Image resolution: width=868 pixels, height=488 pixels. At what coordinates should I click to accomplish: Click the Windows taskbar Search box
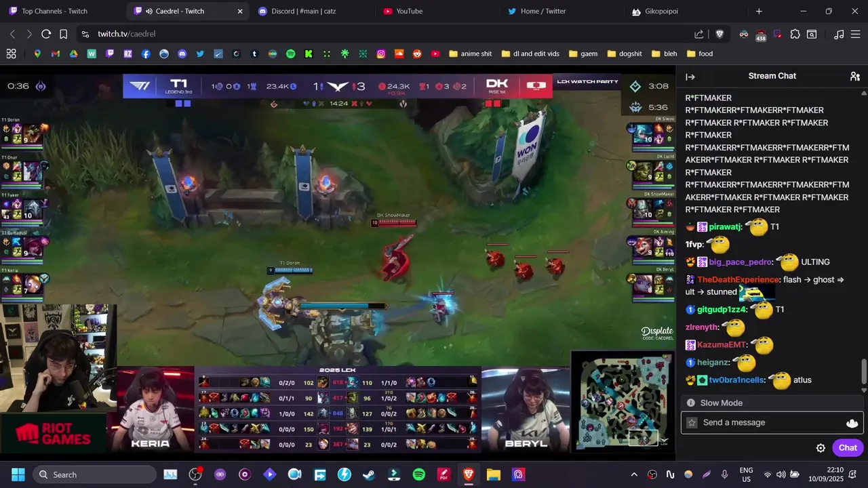94,474
